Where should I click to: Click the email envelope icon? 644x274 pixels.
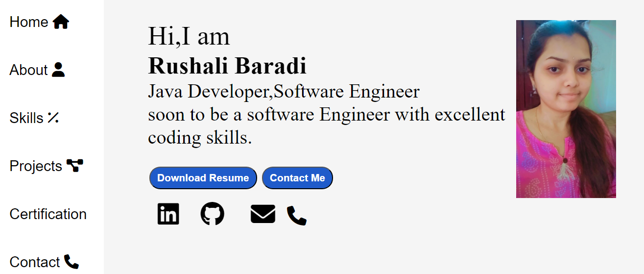263,214
